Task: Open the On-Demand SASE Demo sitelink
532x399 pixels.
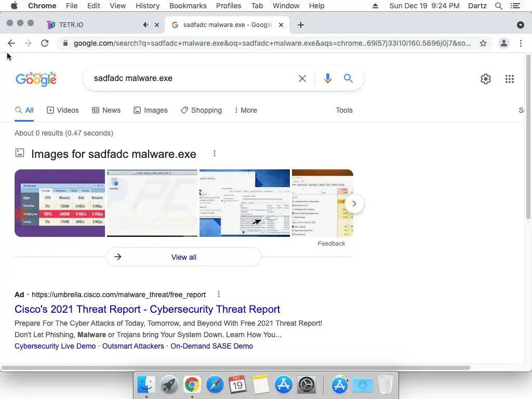Action: pos(212,346)
